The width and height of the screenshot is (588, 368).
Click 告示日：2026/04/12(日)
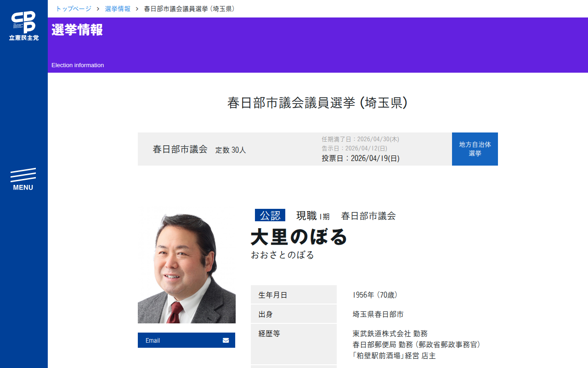point(355,148)
